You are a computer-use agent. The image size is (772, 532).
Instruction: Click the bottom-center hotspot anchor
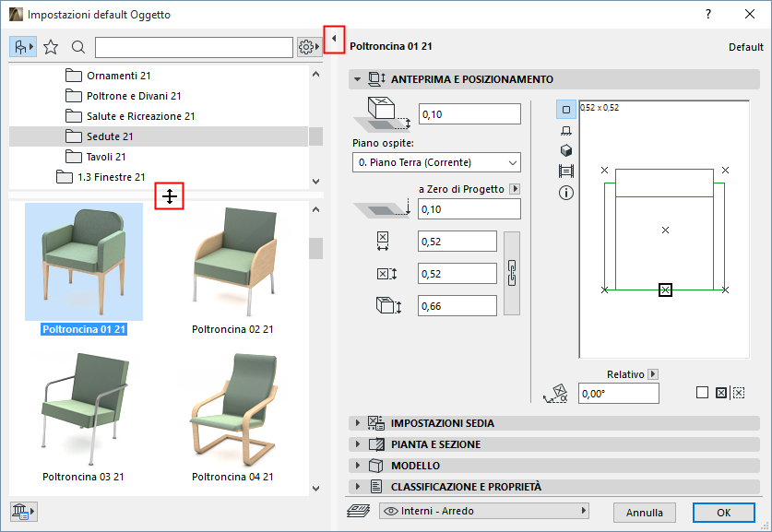tap(665, 290)
